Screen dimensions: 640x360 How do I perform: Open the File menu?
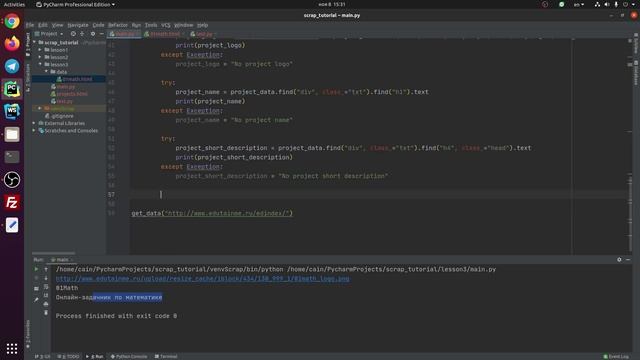click(30, 25)
